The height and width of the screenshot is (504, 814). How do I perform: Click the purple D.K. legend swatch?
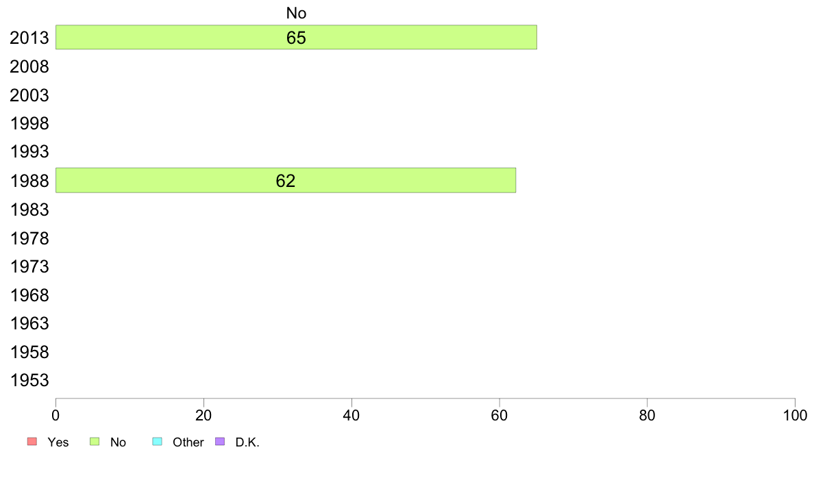click(x=220, y=441)
